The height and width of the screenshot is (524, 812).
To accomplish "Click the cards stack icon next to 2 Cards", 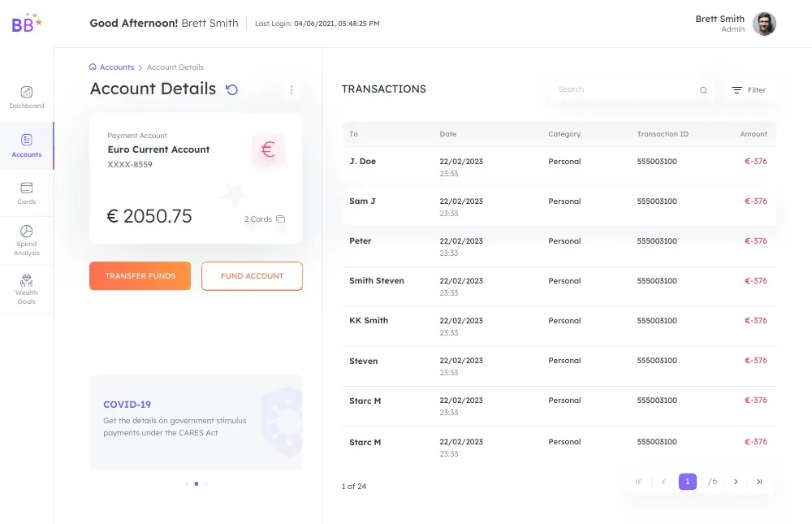I will pyautogui.click(x=281, y=219).
